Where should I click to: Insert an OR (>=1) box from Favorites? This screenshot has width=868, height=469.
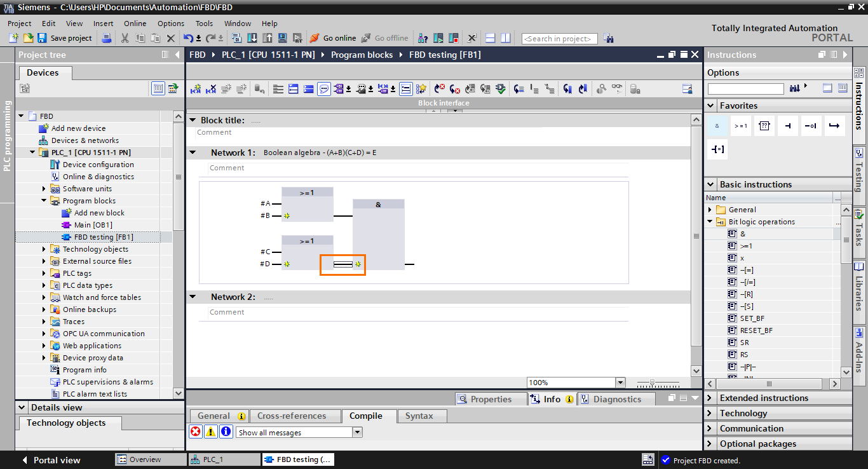[x=741, y=125]
